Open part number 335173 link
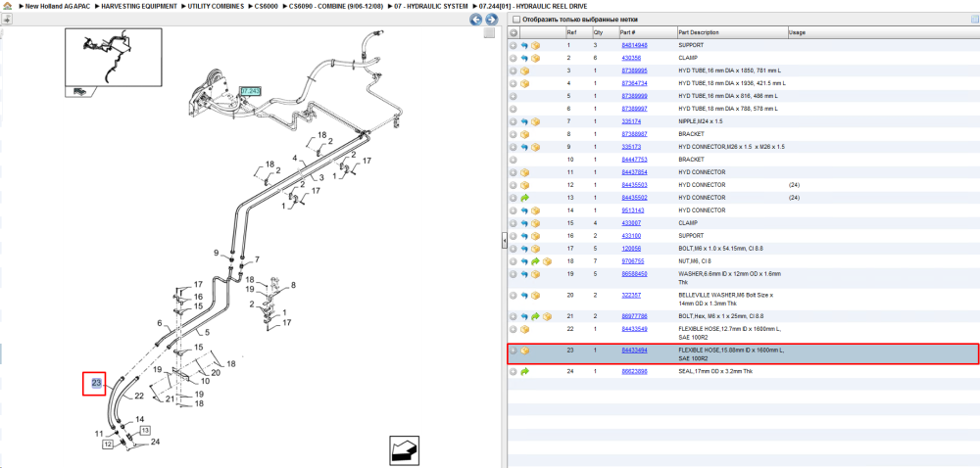Viewport: 980px width, 468px height. click(x=631, y=147)
